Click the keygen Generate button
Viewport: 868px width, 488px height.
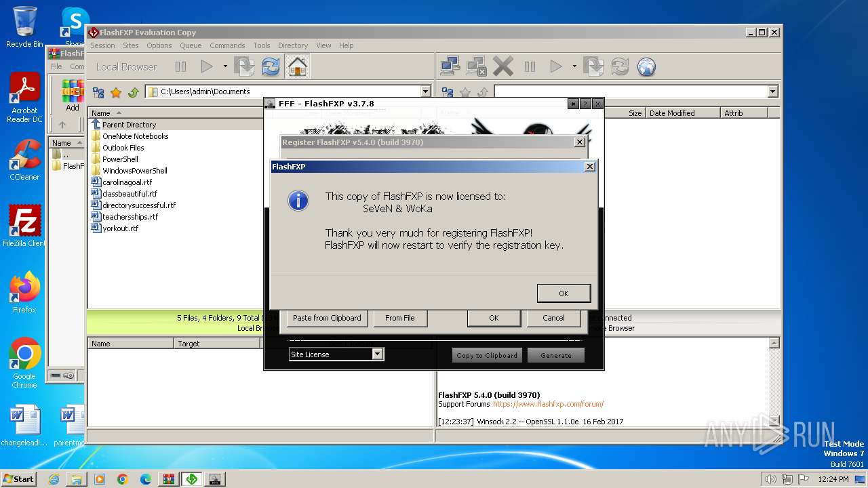point(556,355)
